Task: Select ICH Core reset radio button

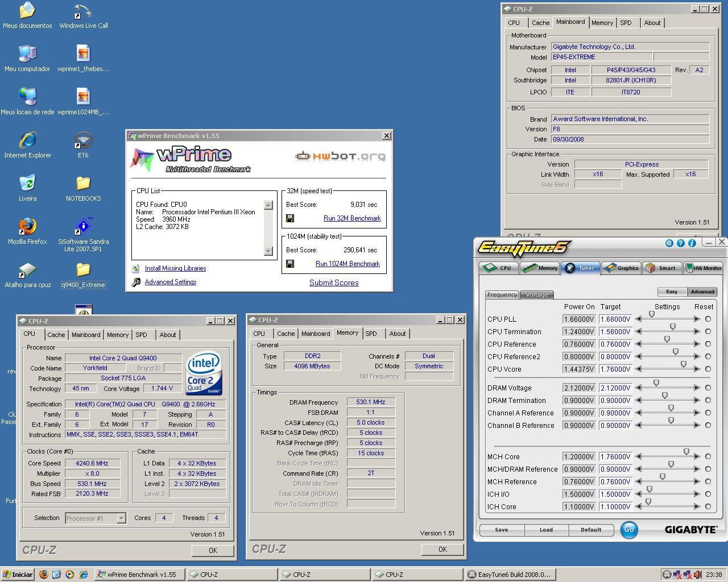Action: (x=708, y=506)
